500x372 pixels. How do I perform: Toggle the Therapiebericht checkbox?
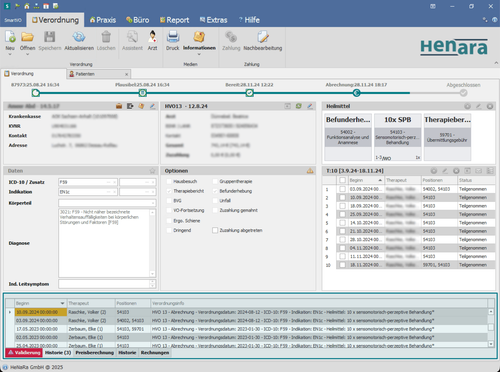click(169, 191)
